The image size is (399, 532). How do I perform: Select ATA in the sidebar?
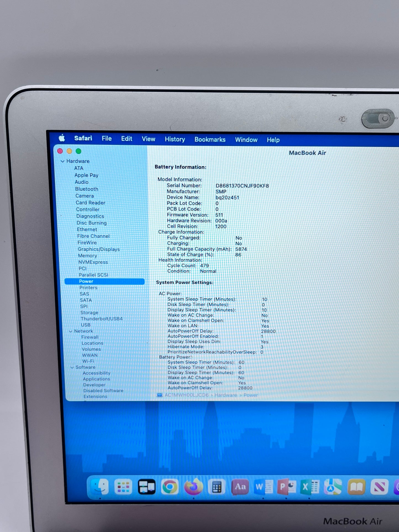click(79, 168)
